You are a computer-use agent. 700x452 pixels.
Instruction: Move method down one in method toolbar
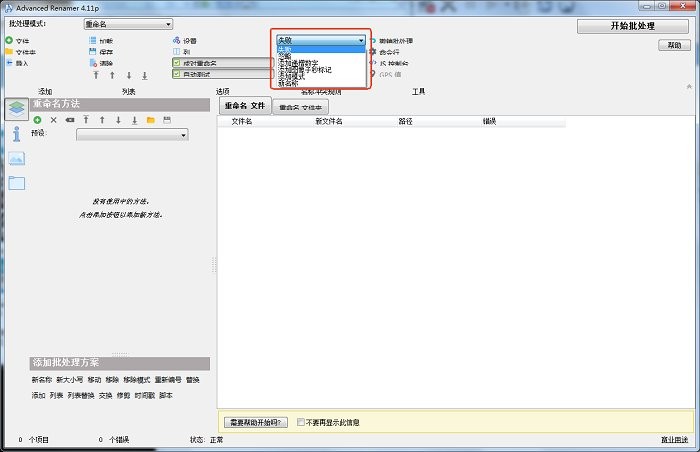click(118, 120)
